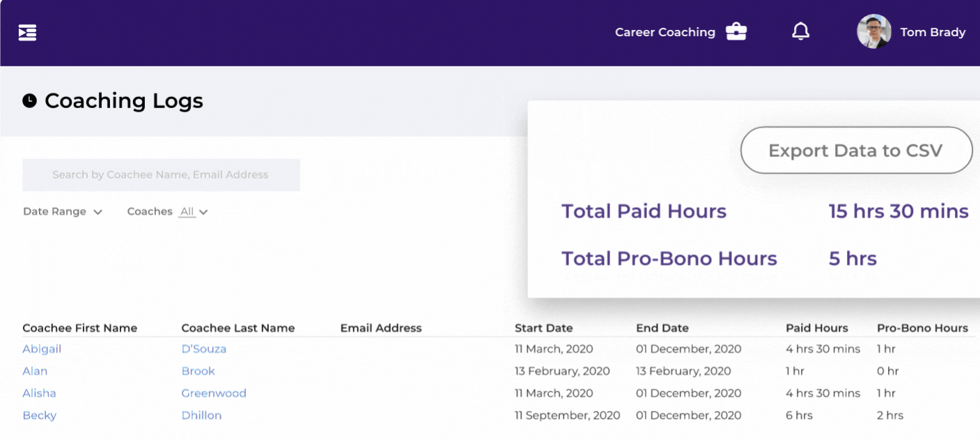Click the Greenwood last name link
Image resolution: width=980 pixels, height=440 pixels.
214,393
